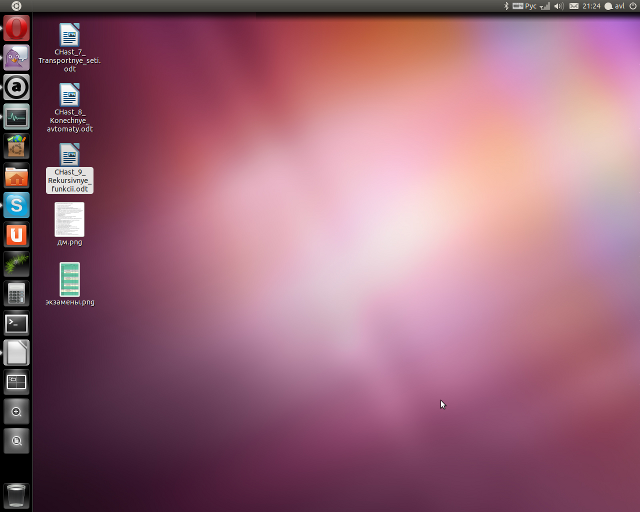The height and width of the screenshot is (512, 640).
Task: Open the Trash at the launcher bottom
Action: [x=16, y=494]
